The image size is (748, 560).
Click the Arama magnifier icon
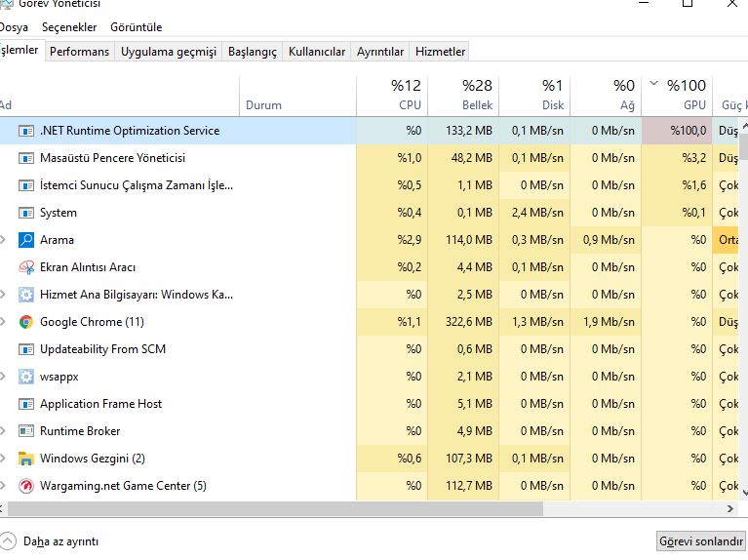(25, 240)
